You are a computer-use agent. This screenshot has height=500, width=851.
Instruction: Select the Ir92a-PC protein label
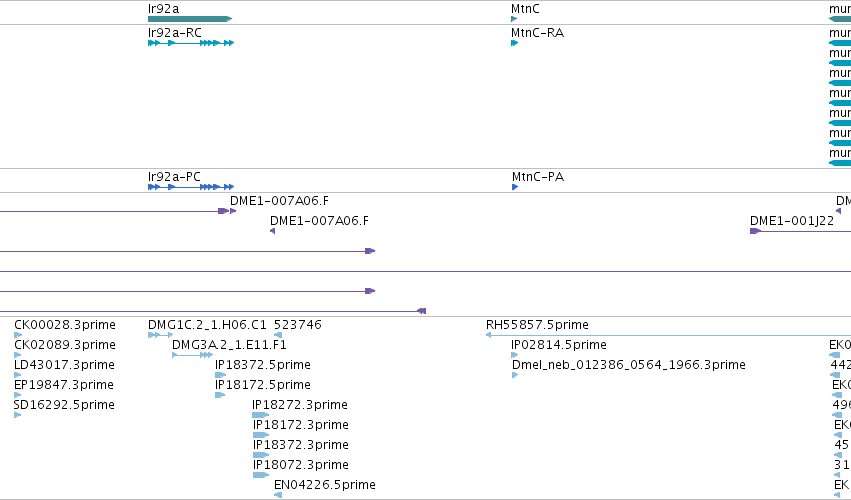click(174, 177)
